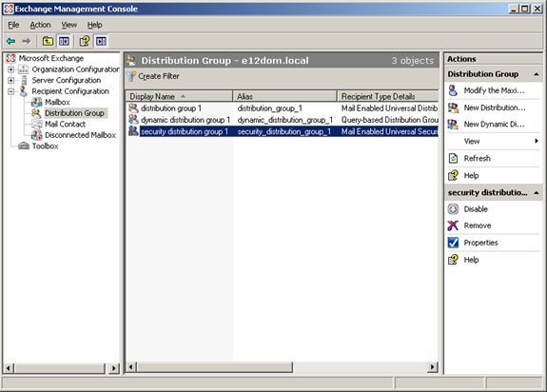
Task: Click the Disable action icon
Action: (453, 209)
